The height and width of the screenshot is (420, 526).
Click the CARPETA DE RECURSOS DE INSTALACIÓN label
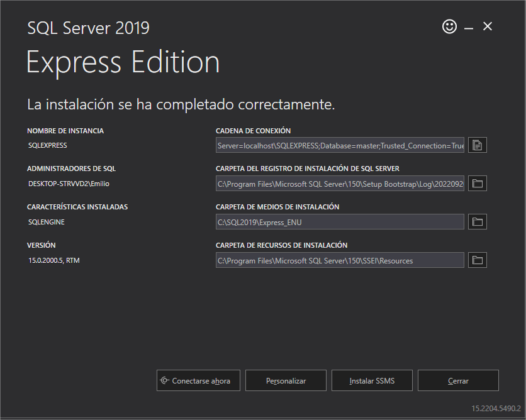[281, 245]
